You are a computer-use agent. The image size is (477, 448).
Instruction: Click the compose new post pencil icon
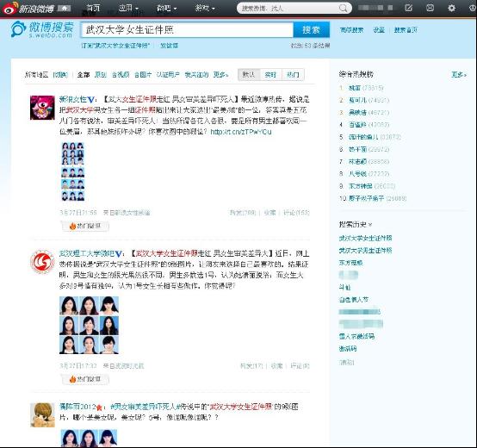(x=409, y=8)
